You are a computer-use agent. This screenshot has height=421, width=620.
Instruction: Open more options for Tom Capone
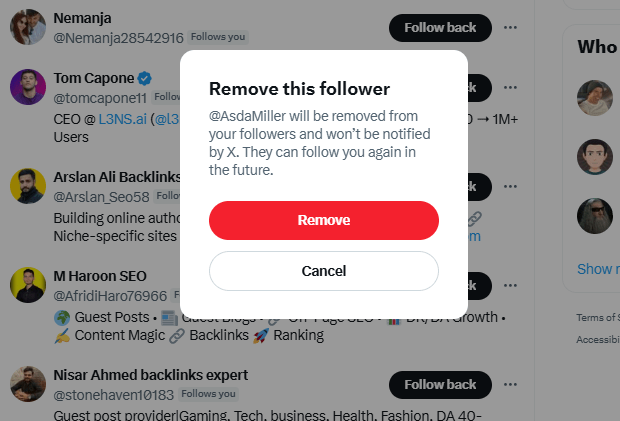[511, 87]
